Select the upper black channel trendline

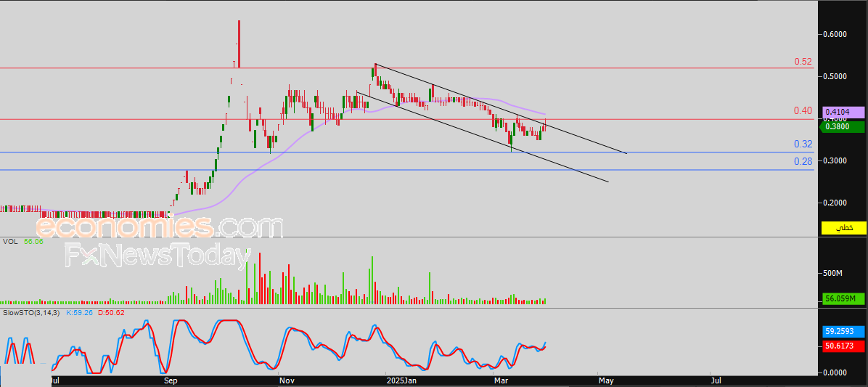pos(501,108)
